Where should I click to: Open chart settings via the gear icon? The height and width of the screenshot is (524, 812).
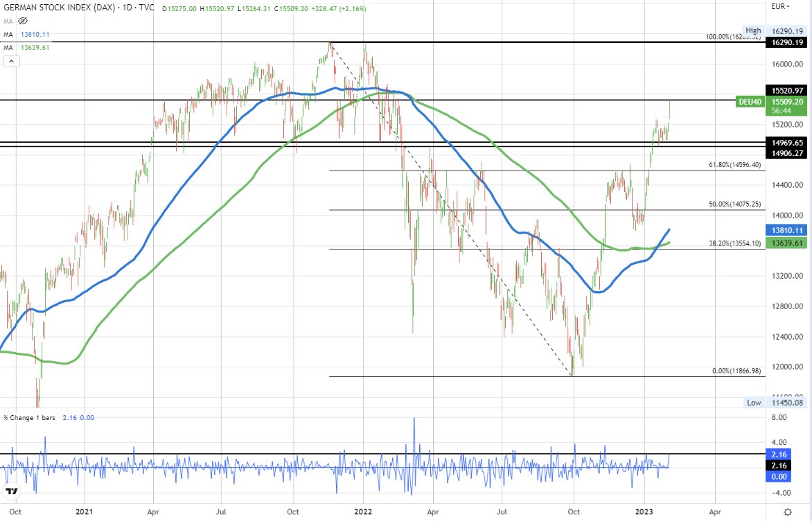(788, 512)
